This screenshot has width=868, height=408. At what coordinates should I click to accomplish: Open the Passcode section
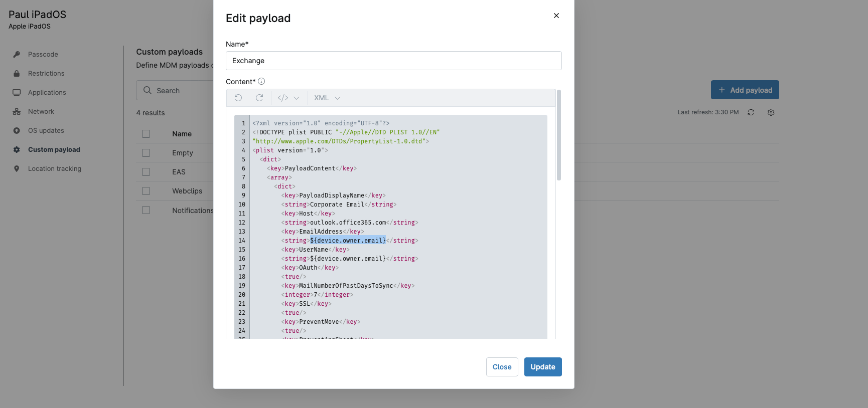click(x=43, y=54)
